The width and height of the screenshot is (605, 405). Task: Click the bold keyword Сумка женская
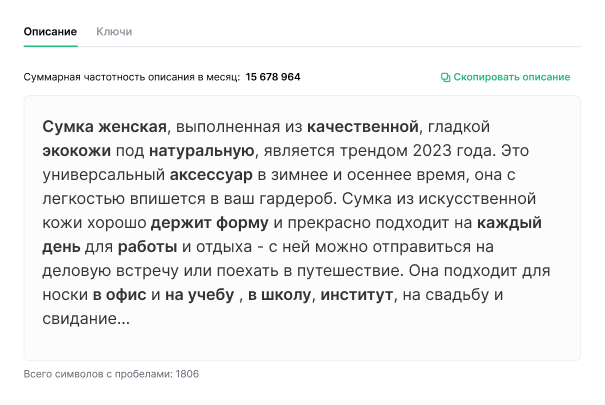click(x=104, y=127)
